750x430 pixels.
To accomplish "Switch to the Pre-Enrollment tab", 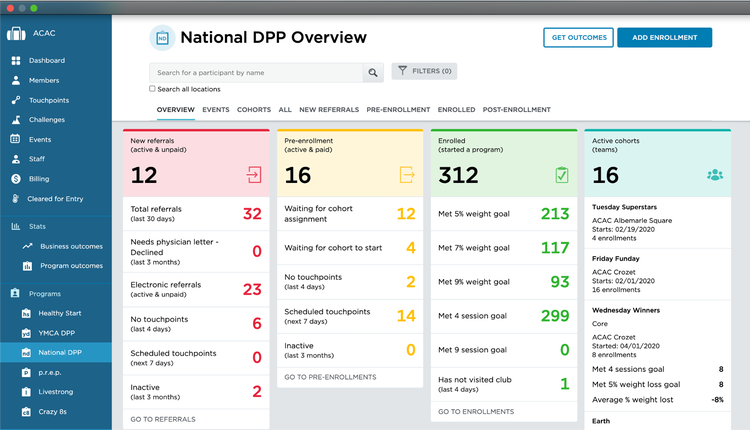I will [398, 110].
